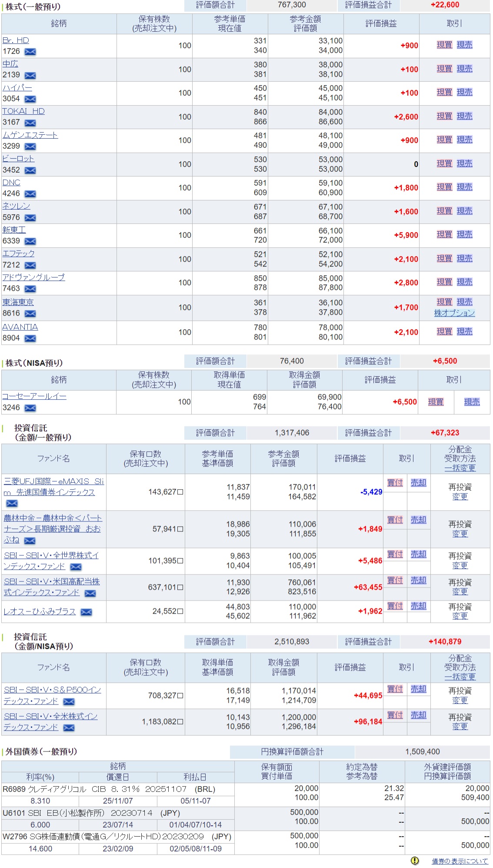Open the コーセーアールイー NISA stock link
493x868 pixels.
click(x=34, y=397)
